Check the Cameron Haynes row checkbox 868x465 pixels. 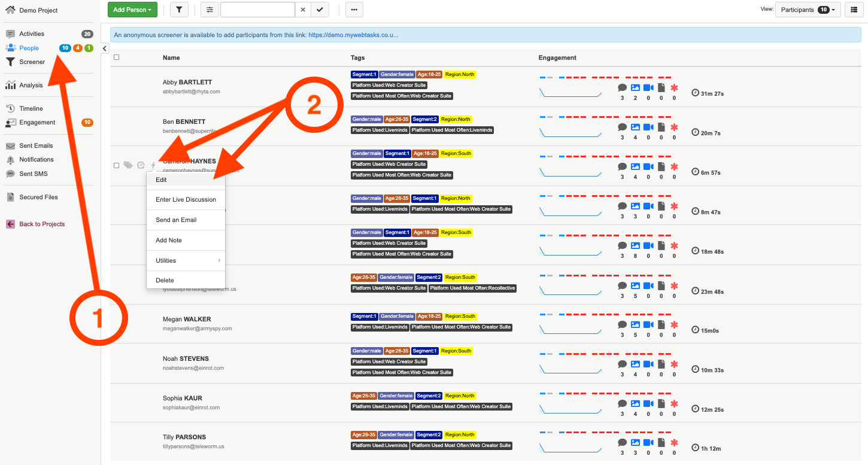point(117,165)
